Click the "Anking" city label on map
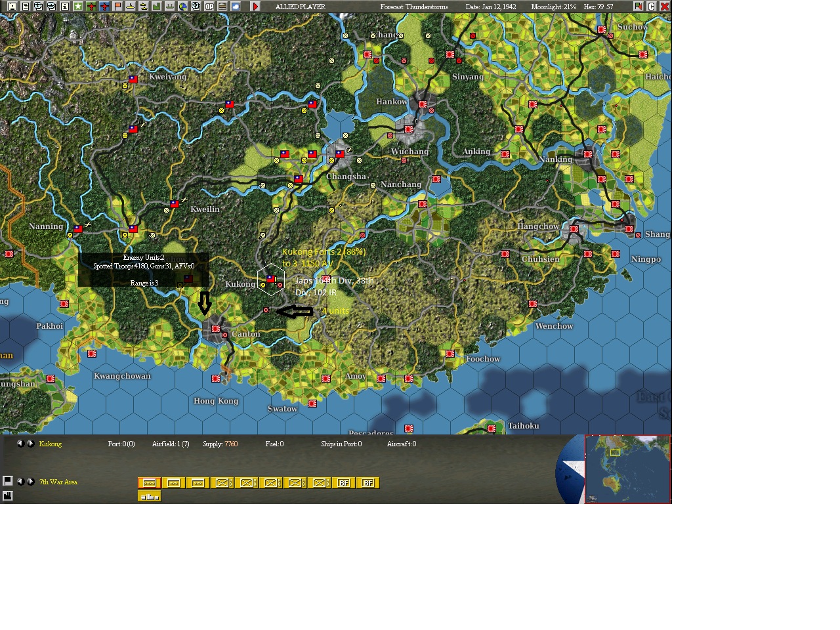The height and width of the screenshot is (630, 840). [x=476, y=152]
